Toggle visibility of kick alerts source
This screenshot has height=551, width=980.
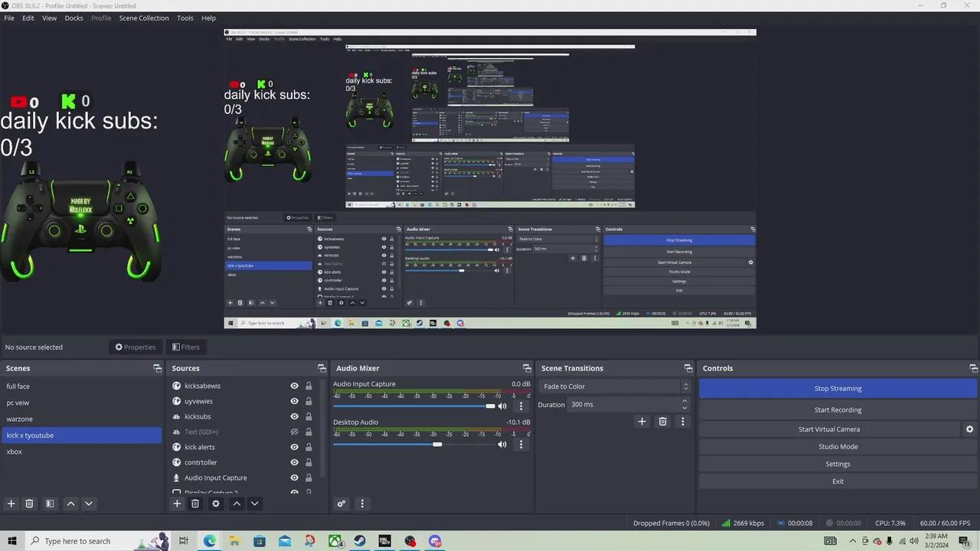tap(294, 447)
